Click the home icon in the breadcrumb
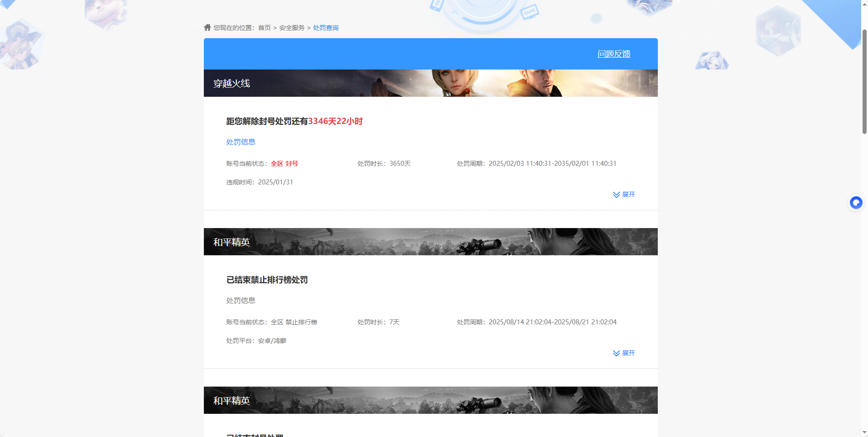This screenshot has height=437, width=868. click(x=207, y=28)
